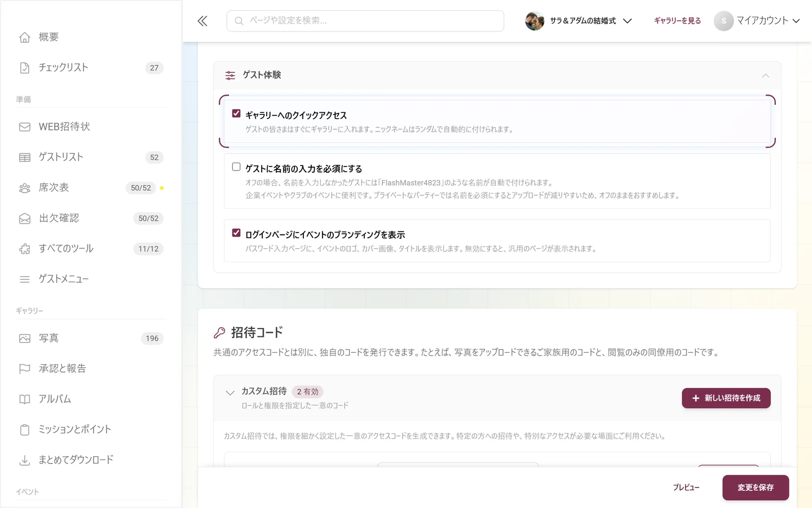Viewport: 812px width, 508px height.
Task: Click the プレビュー button
Action: pyautogui.click(x=686, y=488)
